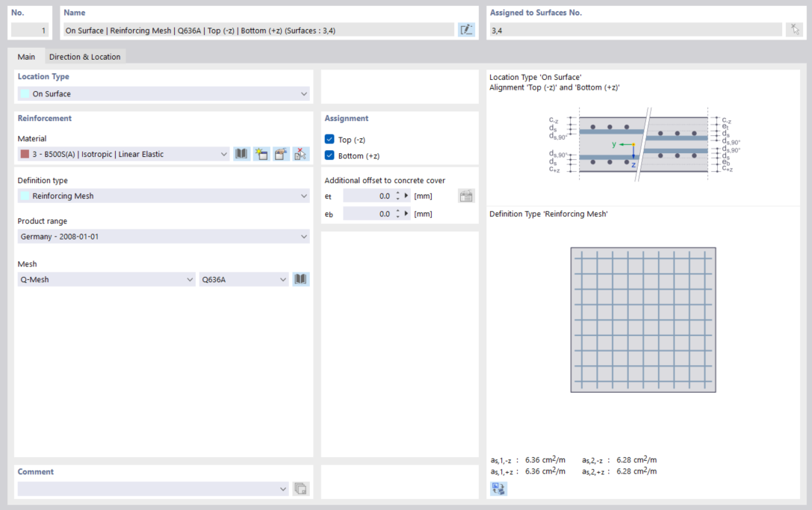Switch to Main tab

tap(26, 57)
